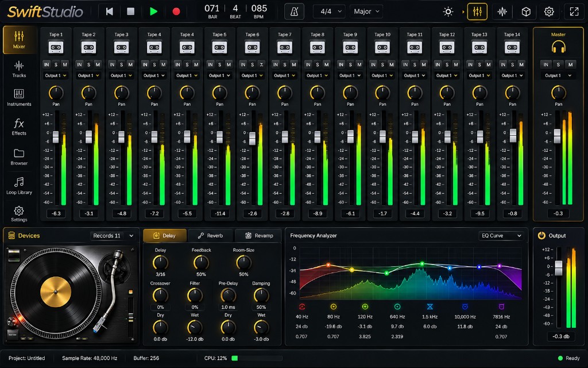
Task: Click the highlighted mixer sliders icon in the top bar
Action: [477, 11]
